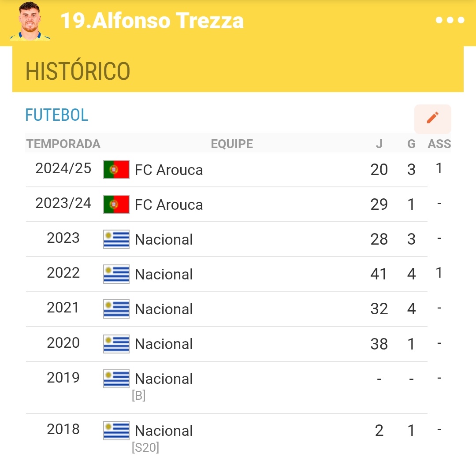Click the EQUIPE column header
The image size is (476, 476).
coord(232,144)
